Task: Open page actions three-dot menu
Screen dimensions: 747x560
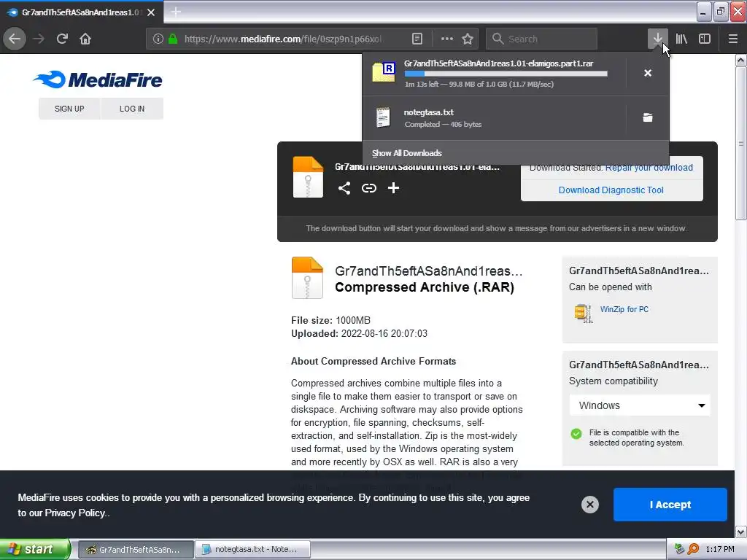Action: (x=447, y=39)
